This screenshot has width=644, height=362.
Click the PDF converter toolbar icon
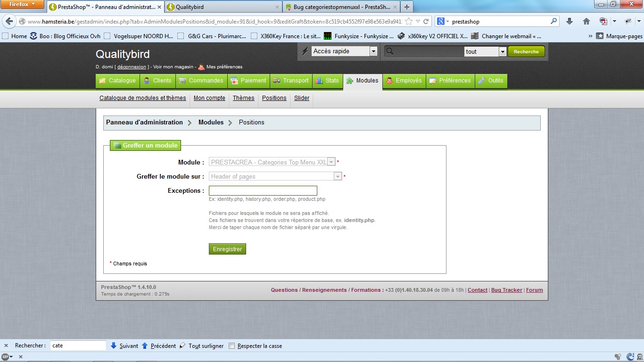[x=603, y=21]
